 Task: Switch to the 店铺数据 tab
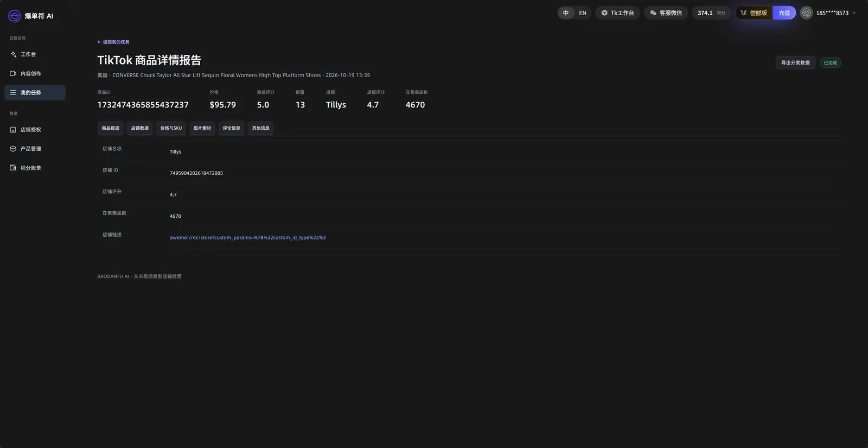point(140,128)
